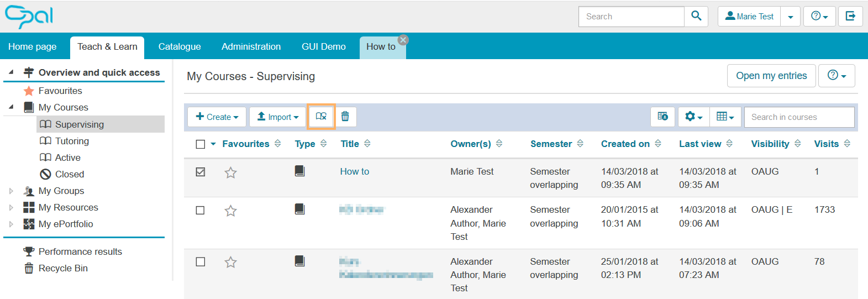868x299 pixels.
Task: Open the gear settings dropdown
Action: pyautogui.click(x=693, y=117)
